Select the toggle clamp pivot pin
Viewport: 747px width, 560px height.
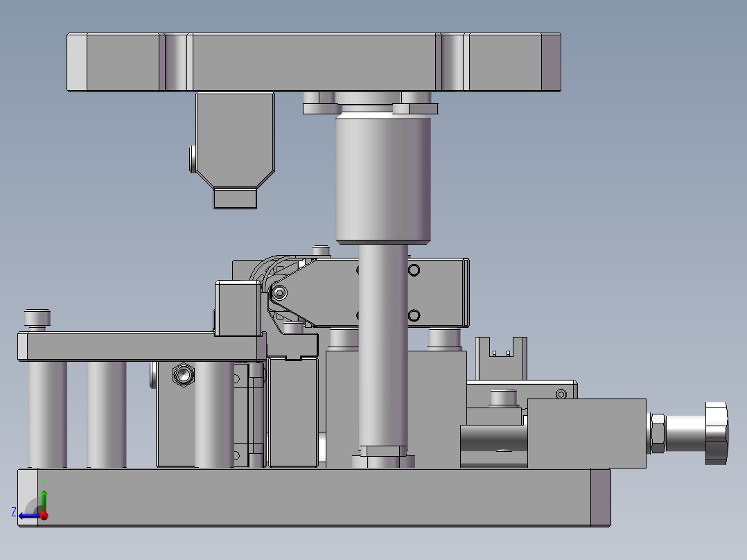[x=279, y=292]
